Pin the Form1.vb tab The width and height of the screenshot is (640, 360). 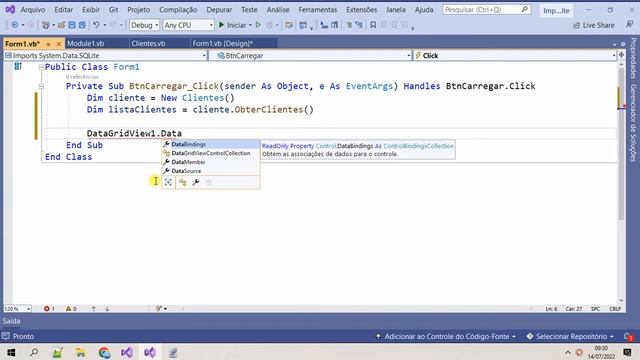(49, 44)
